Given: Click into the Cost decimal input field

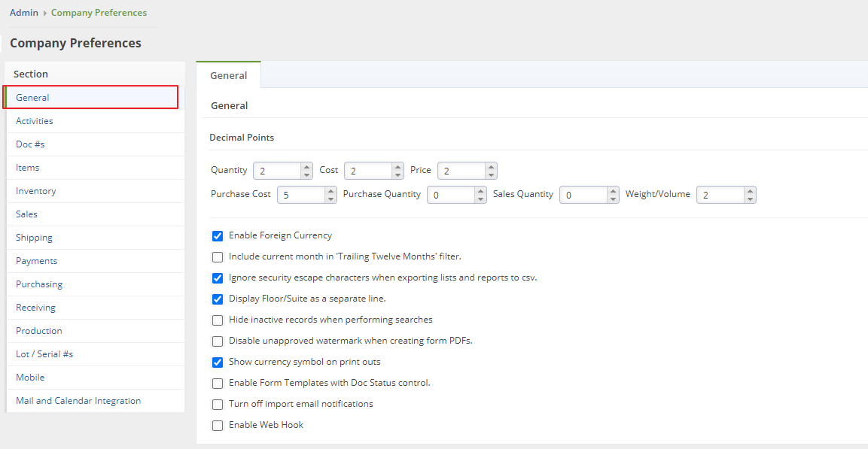Looking at the screenshot, I should [368, 171].
